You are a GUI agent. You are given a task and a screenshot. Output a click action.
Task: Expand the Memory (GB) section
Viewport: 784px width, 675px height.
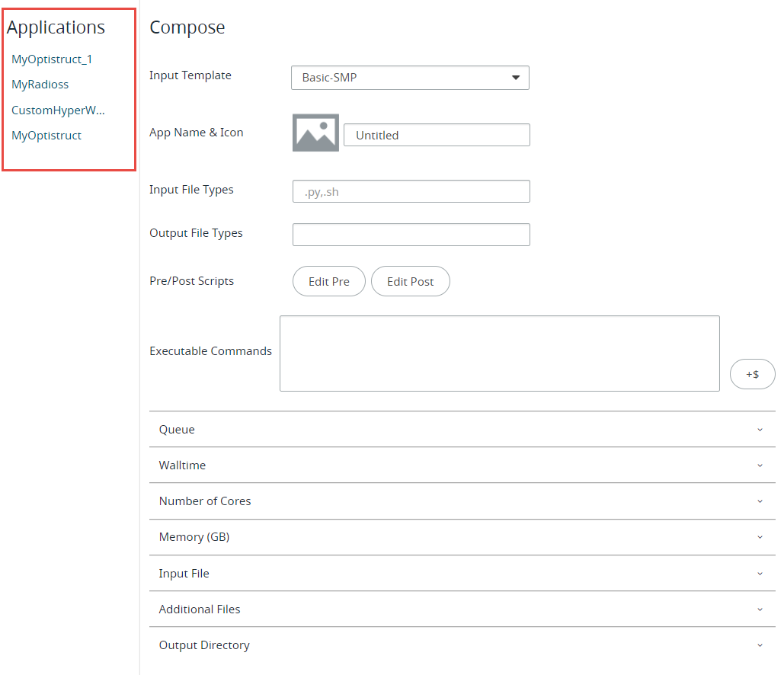coord(462,537)
